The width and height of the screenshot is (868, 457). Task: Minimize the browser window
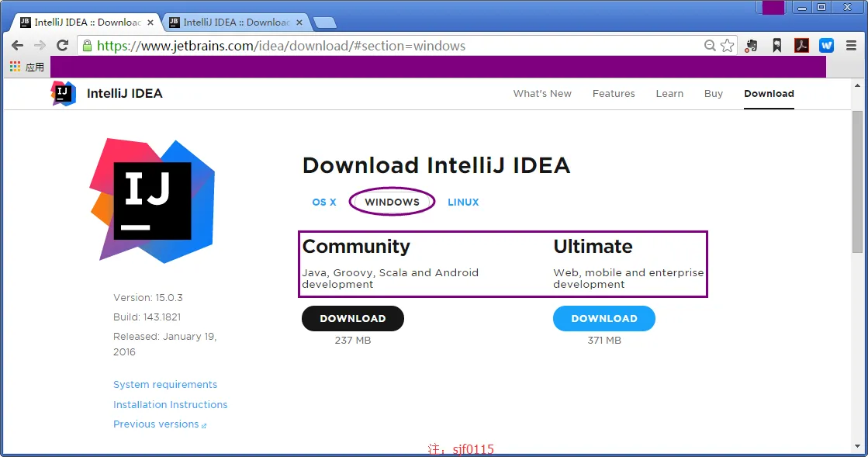801,7
